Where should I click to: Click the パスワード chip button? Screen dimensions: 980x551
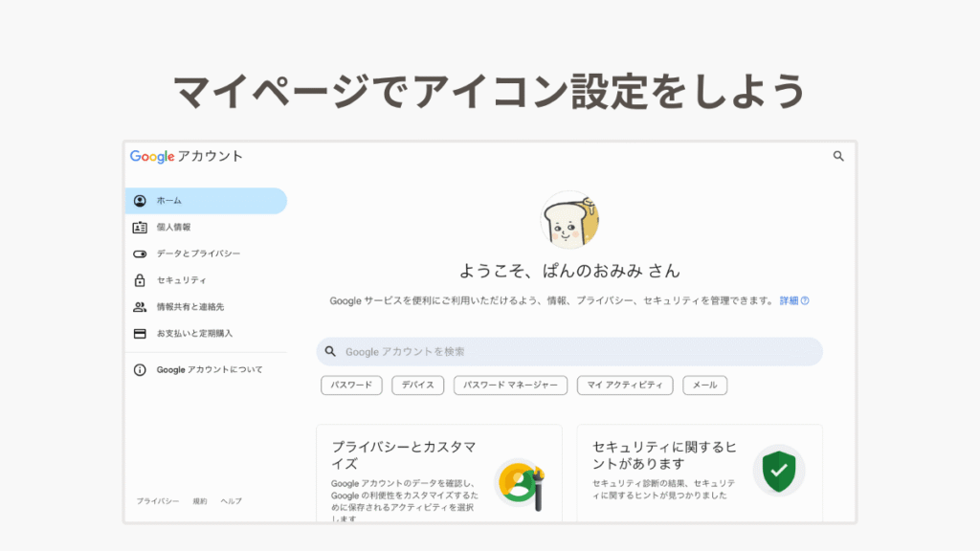pos(351,385)
